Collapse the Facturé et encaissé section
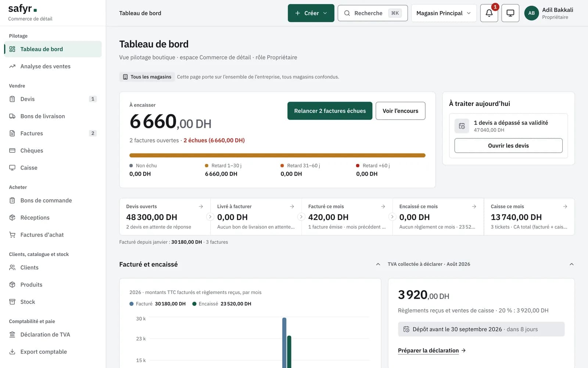Screen dimensions: 588x368 point(378,264)
